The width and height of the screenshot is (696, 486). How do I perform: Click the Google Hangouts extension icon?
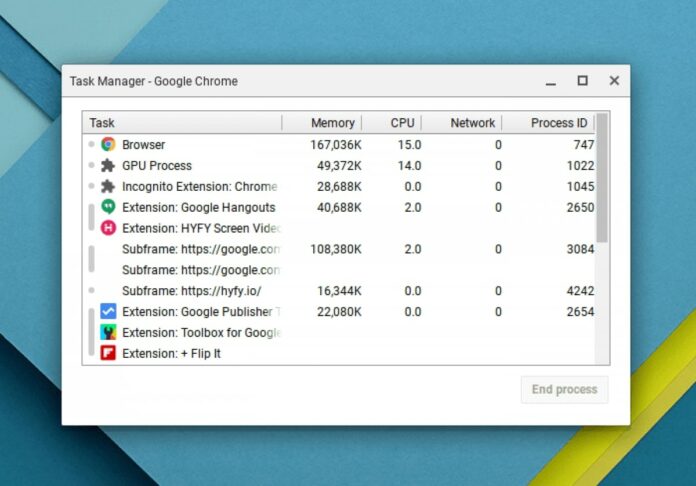(x=108, y=207)
